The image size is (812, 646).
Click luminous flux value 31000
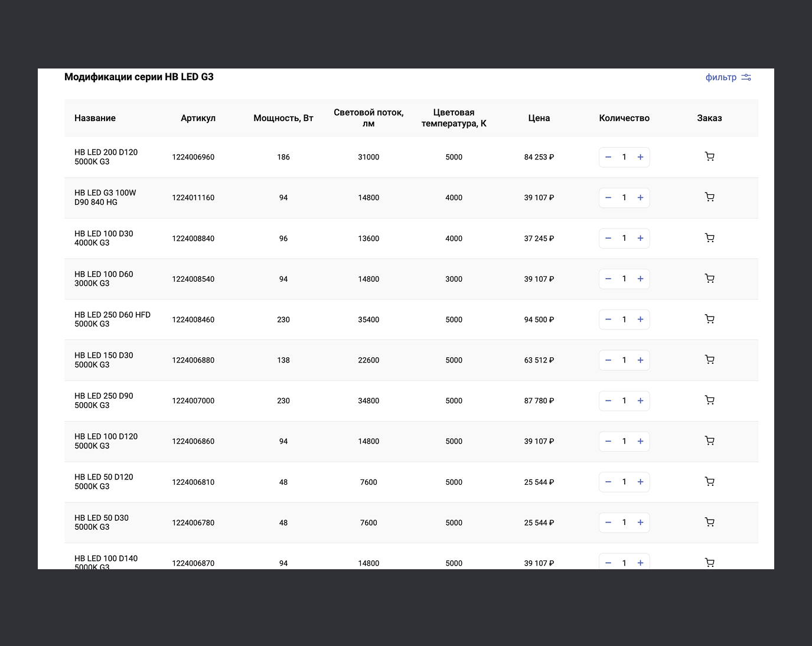pyautogui.click(x=369, y=157)
